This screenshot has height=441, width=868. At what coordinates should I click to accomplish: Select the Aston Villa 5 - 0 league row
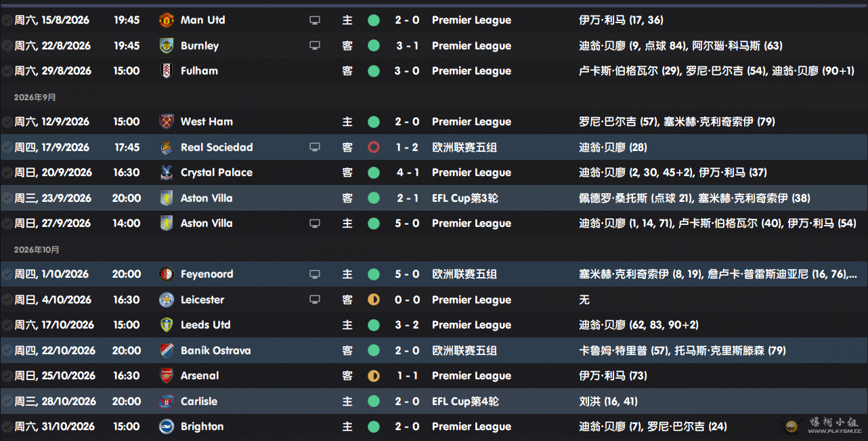coord(434,224)
